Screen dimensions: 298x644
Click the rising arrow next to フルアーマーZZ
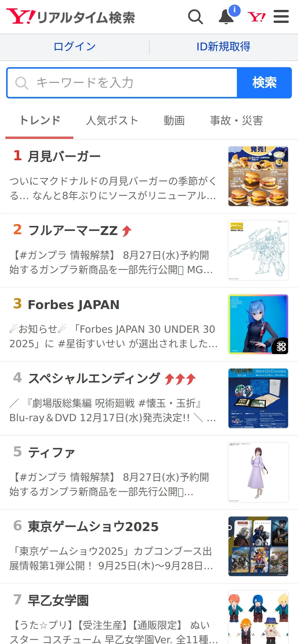coord(127,231)
